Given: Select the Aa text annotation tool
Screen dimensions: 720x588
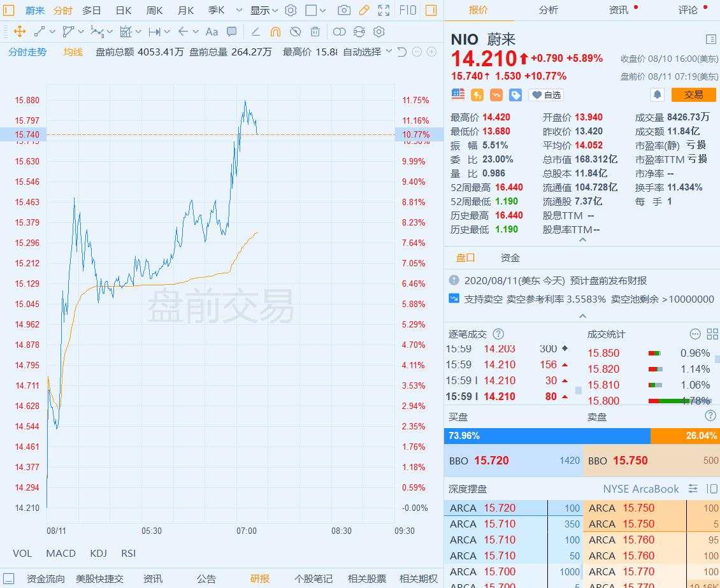Looking at the screenshot, I should point(212,32).
